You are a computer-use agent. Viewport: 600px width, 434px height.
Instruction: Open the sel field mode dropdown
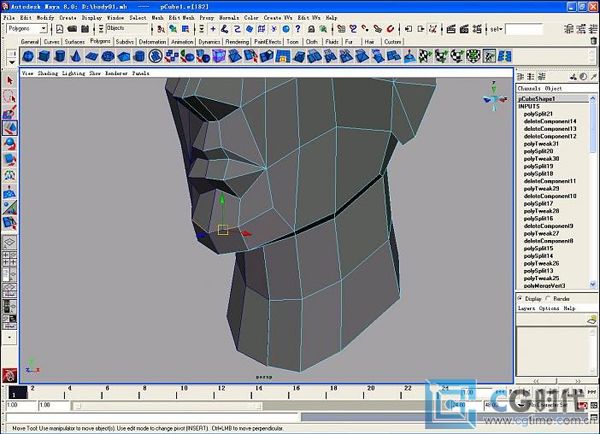tap(496, 29)
